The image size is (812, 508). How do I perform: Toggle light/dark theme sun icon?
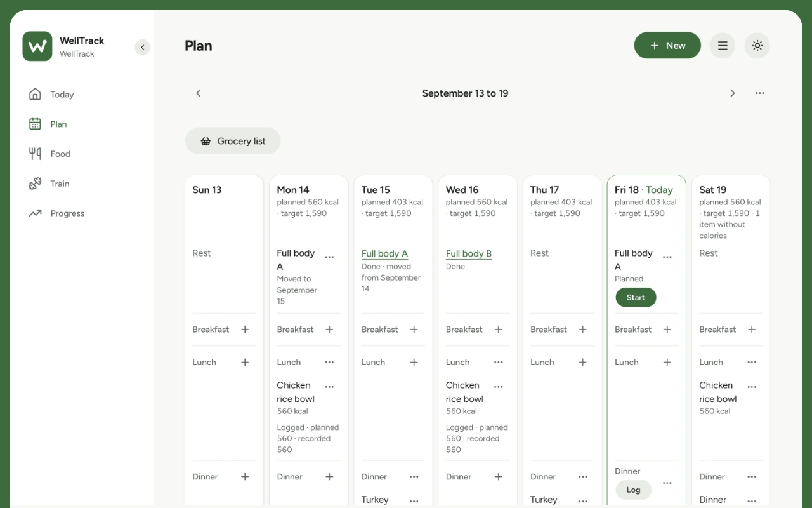click(x=757, y=46)
